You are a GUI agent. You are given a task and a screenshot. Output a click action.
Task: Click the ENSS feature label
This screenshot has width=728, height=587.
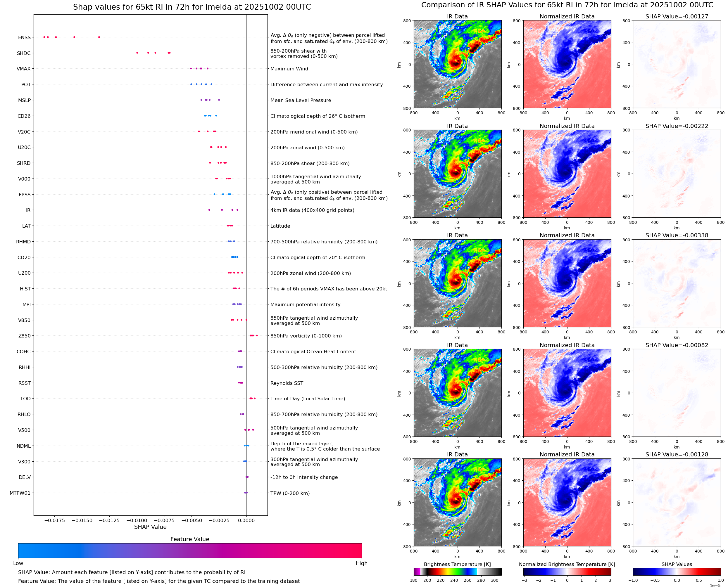tap(24, 37)
